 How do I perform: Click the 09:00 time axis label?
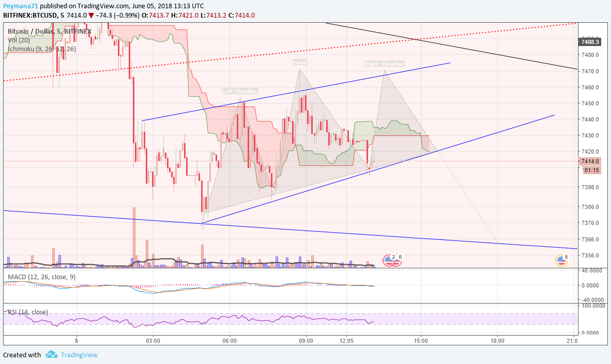tap(306, 341)
